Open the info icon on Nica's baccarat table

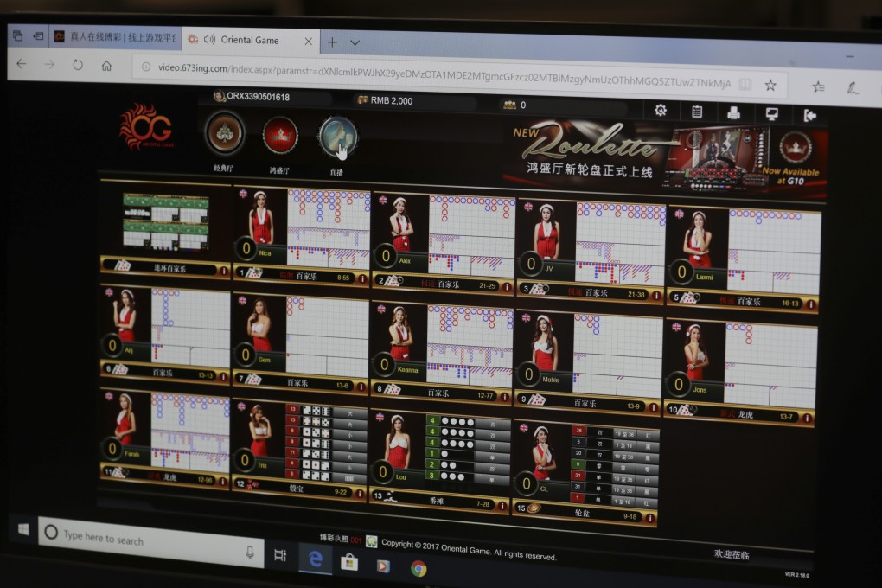pos(362,278)
